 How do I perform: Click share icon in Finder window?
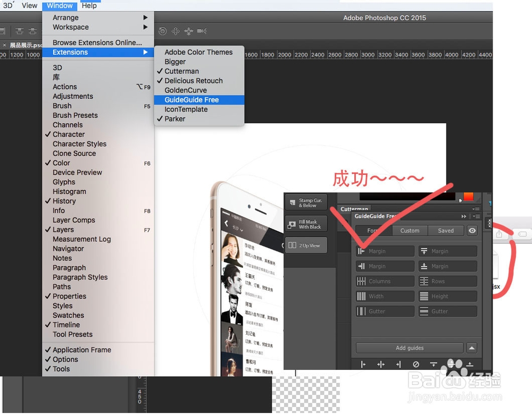tap(499, 234)
